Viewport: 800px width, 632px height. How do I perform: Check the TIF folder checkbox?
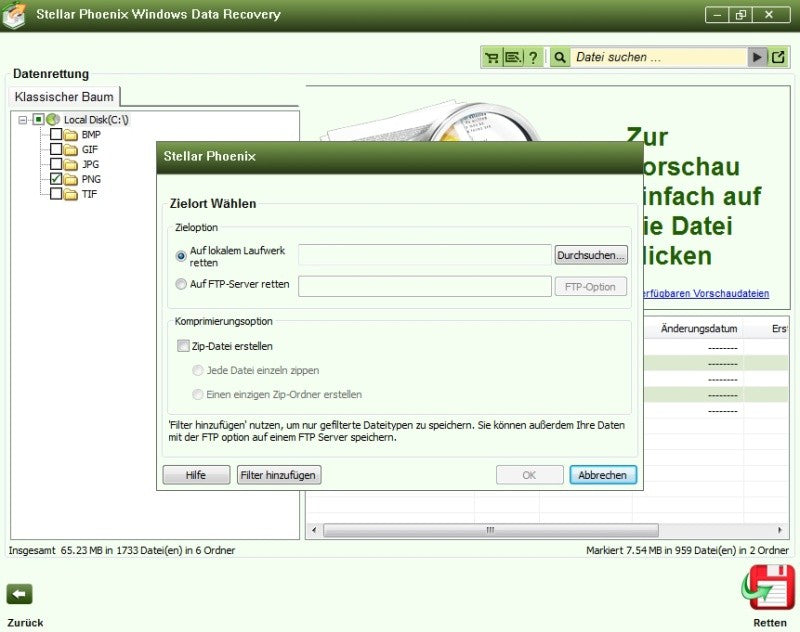click(56, 193)
